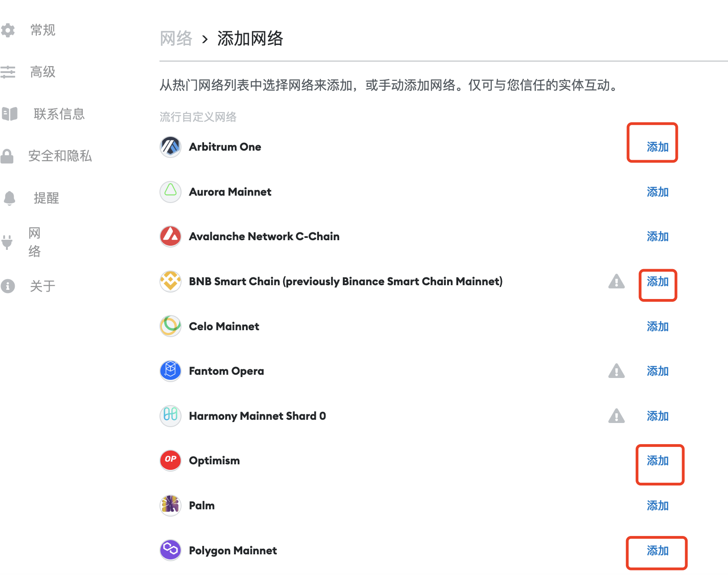Click the Avalanche Network C-Chain logo
Image resolution: width=728 pixels, height=575 pixels.
(171, 237)
